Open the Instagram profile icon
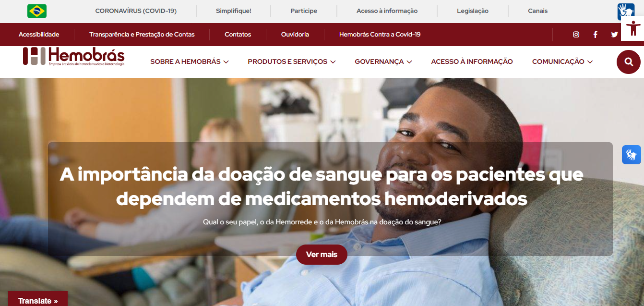Image resolution: width=644 pixels, height=306 pixels. [x=576, y=34]
